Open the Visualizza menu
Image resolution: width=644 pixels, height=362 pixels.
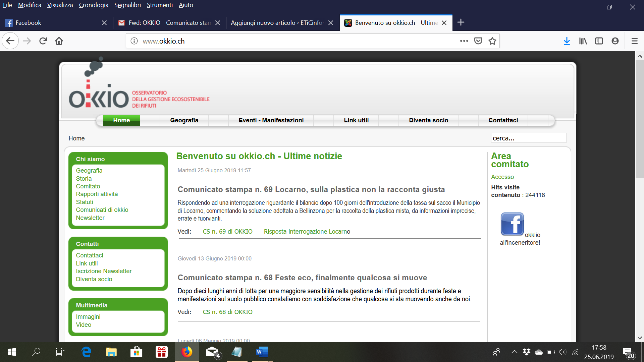click(x=60, y=5)
